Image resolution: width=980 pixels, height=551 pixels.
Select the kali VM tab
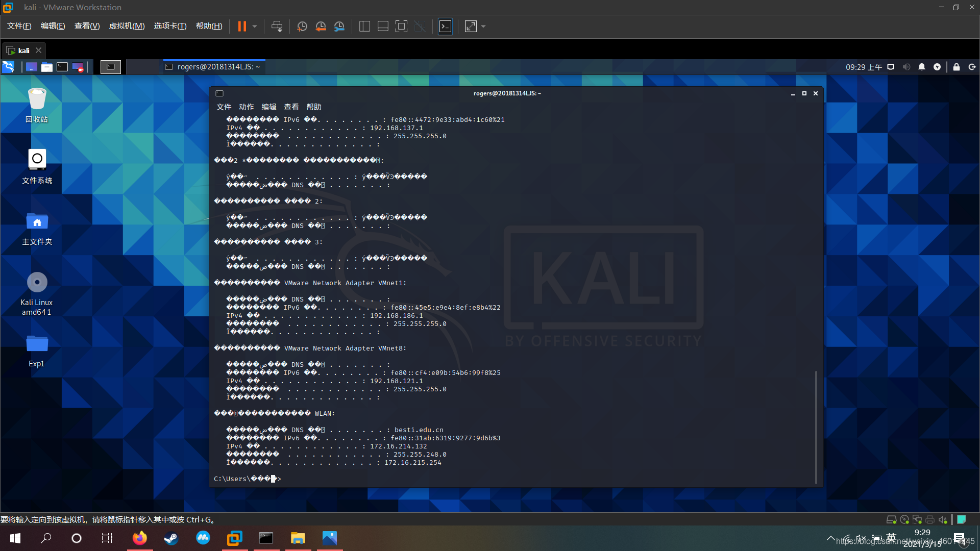(x=24, y=51)
